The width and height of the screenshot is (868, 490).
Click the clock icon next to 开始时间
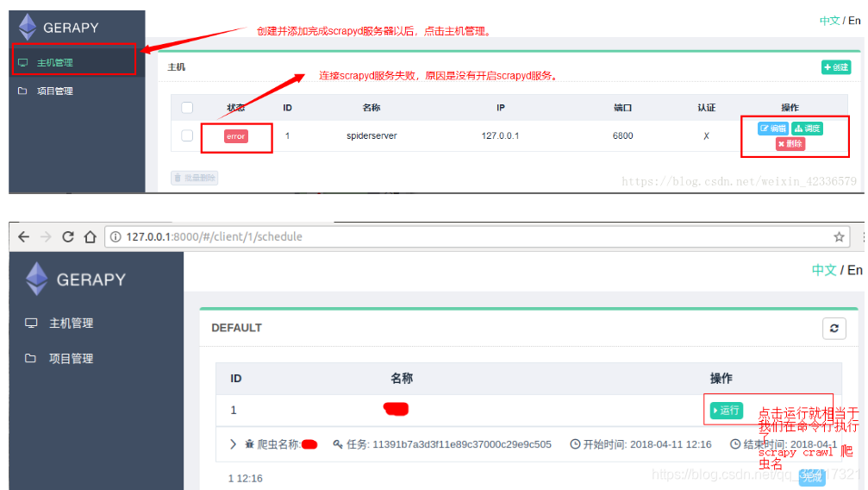(575, 444)
